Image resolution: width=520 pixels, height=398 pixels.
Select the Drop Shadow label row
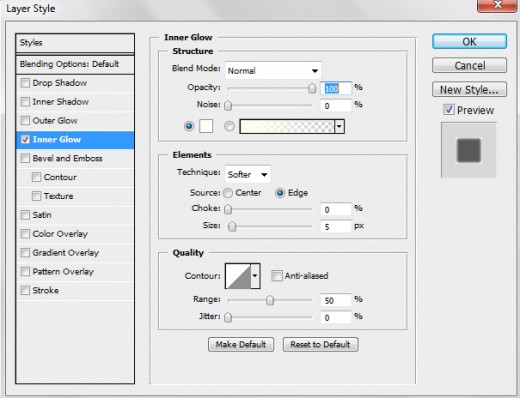tap(75, 83)
